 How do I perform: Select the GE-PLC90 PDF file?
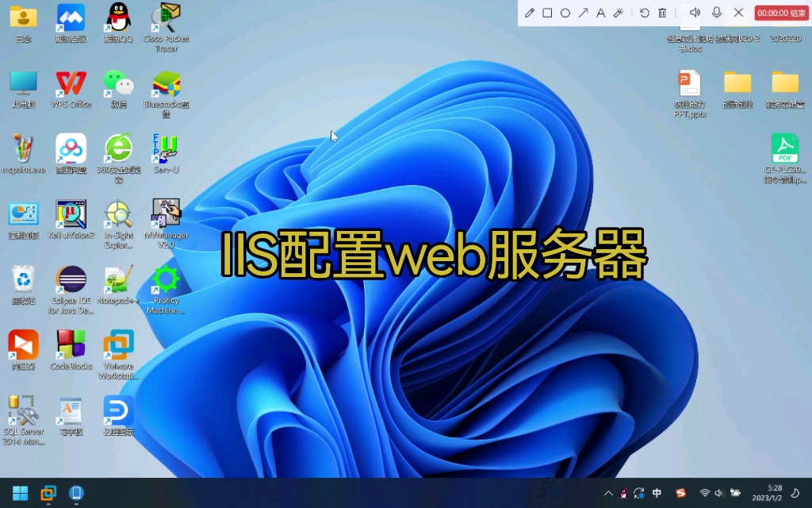785,158
